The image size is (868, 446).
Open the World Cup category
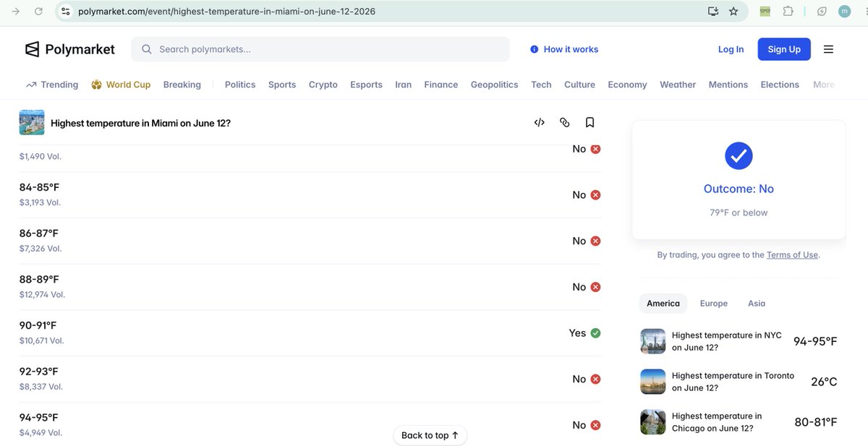[x=128, y=85]
